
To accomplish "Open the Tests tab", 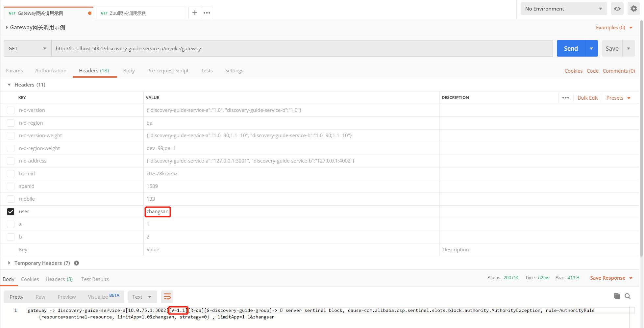I will (x=207, y=71).
